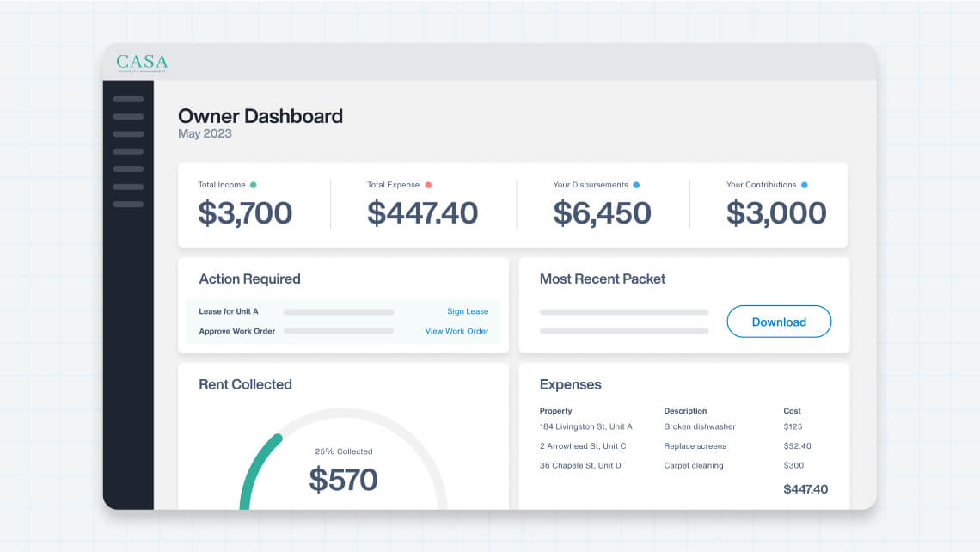Screen dimensions: 980x552
Task: Click the Sign Lease link
Action: 467,311
